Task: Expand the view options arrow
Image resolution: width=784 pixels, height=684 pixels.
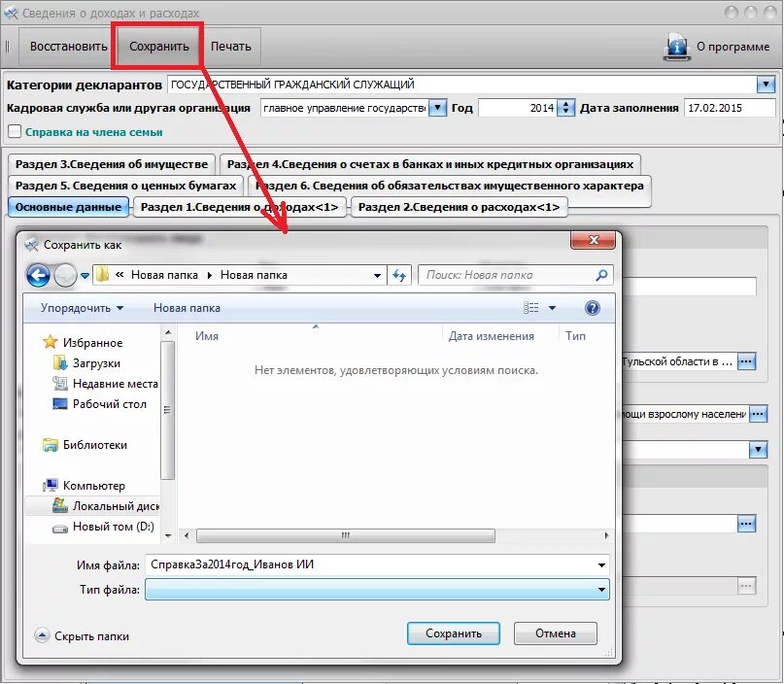Action: 552,307
